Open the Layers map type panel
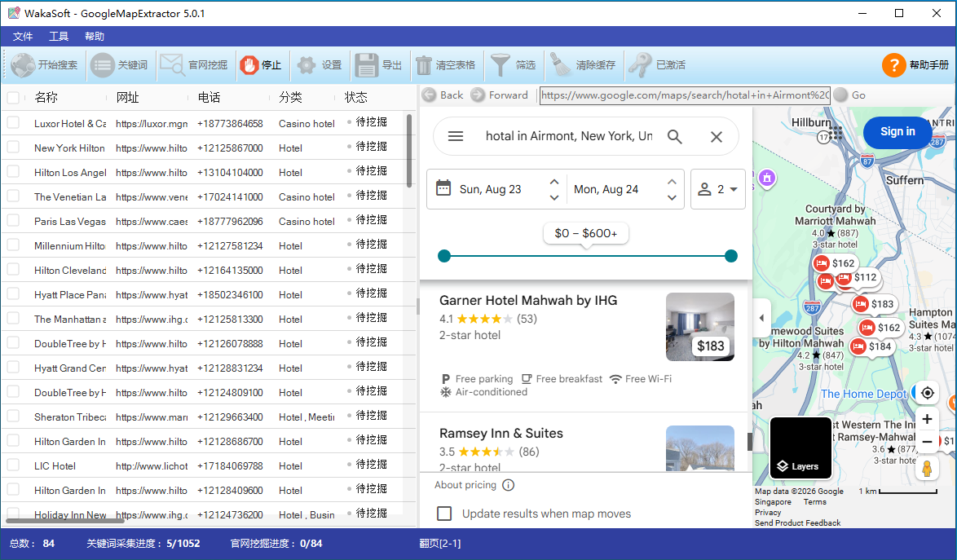 click(x=800, y=448)
